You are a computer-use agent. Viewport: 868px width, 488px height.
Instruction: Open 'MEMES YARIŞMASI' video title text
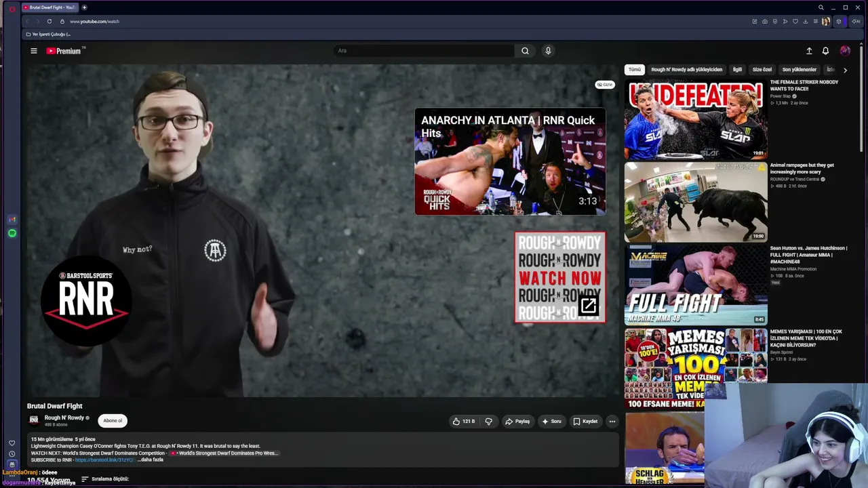[x=806, y=338]
